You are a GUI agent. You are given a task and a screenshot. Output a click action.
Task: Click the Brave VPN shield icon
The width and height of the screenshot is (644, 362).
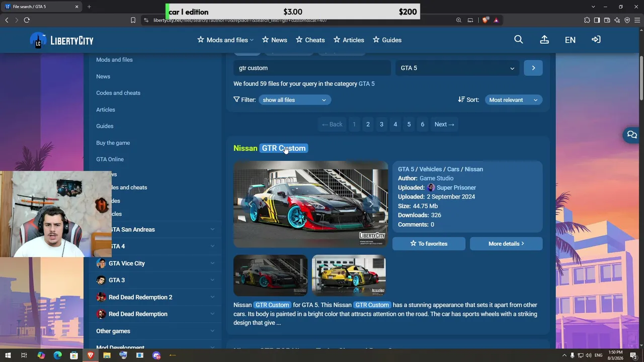point(627,20)
